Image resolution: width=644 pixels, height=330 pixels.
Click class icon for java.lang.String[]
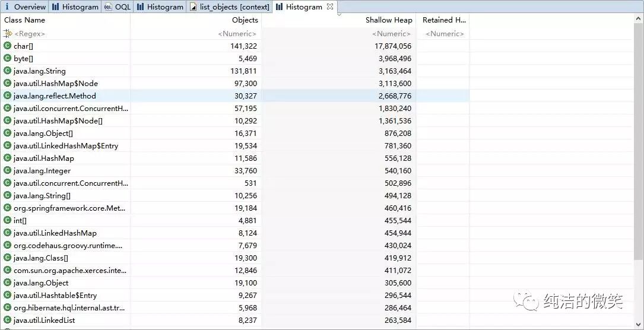point(7,195)
